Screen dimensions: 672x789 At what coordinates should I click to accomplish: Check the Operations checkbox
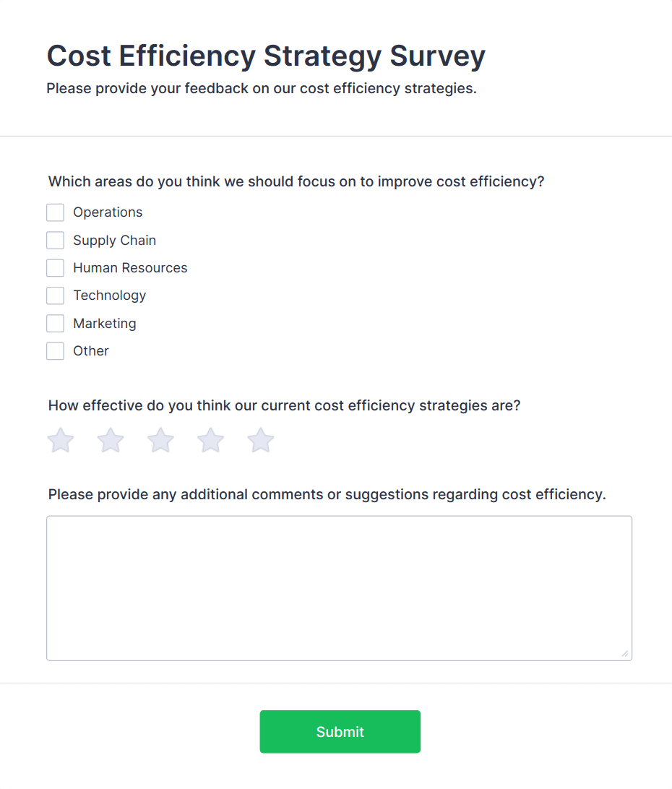(x=56, y=212)
